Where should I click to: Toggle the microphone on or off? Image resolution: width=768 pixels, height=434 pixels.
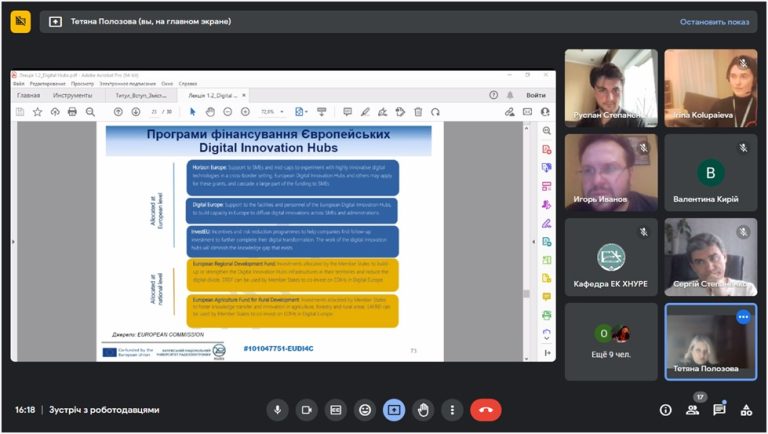point(277,410)
